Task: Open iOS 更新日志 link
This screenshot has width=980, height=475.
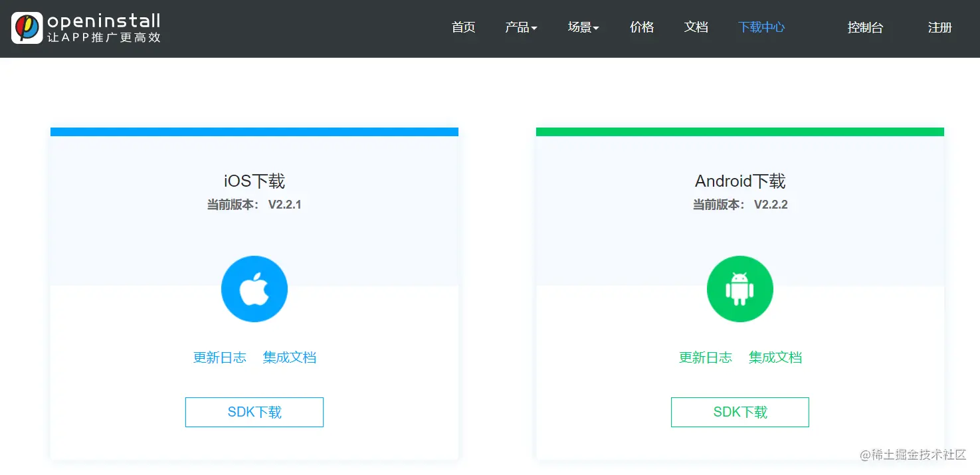Action: click(x=220, y=357)
